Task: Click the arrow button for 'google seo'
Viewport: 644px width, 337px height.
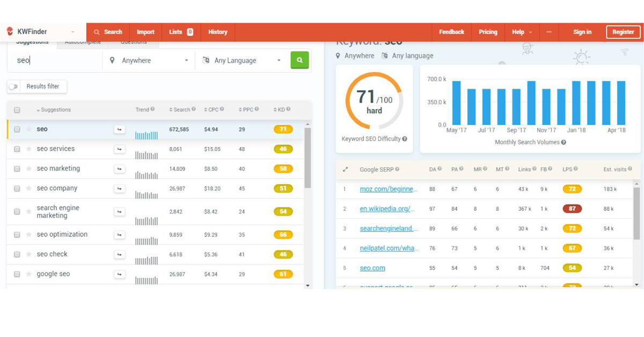Action: click(x=119, y=274)
